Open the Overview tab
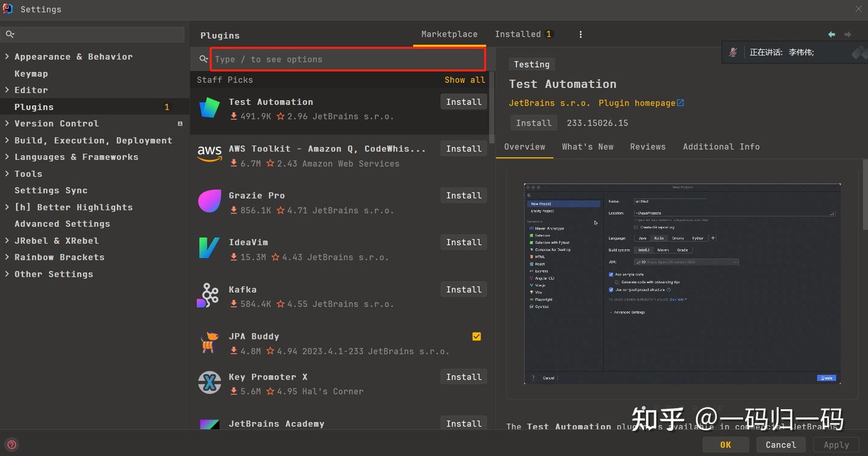Image resolution: width=868 pixels, height=456 pixels. click(524, 147)
